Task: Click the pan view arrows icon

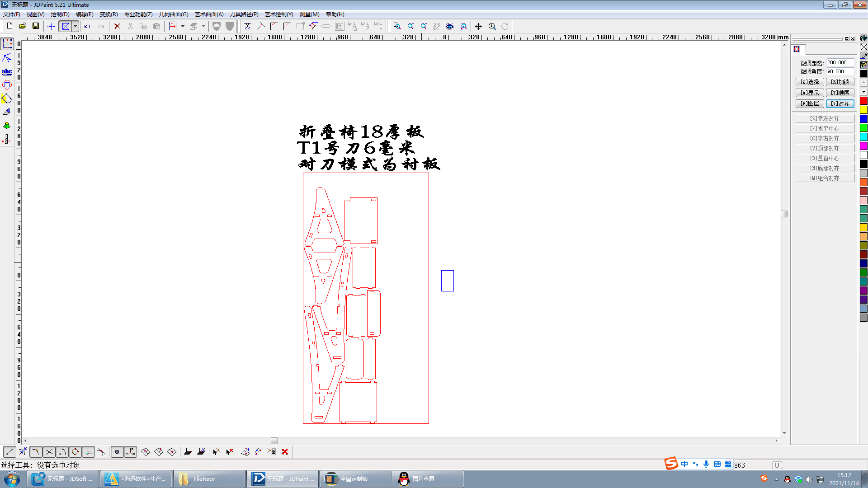Action: click(478, 26)
